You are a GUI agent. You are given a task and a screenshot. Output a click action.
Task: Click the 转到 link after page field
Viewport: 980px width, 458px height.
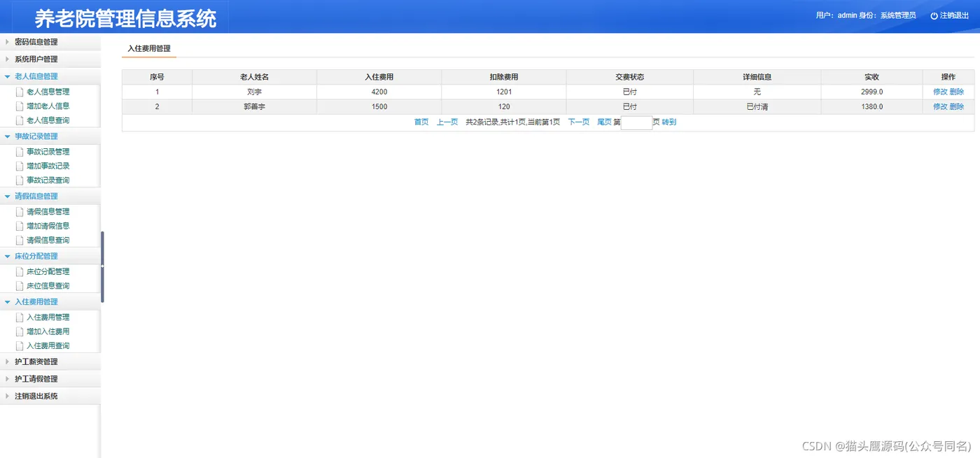[x=669, y=122]
